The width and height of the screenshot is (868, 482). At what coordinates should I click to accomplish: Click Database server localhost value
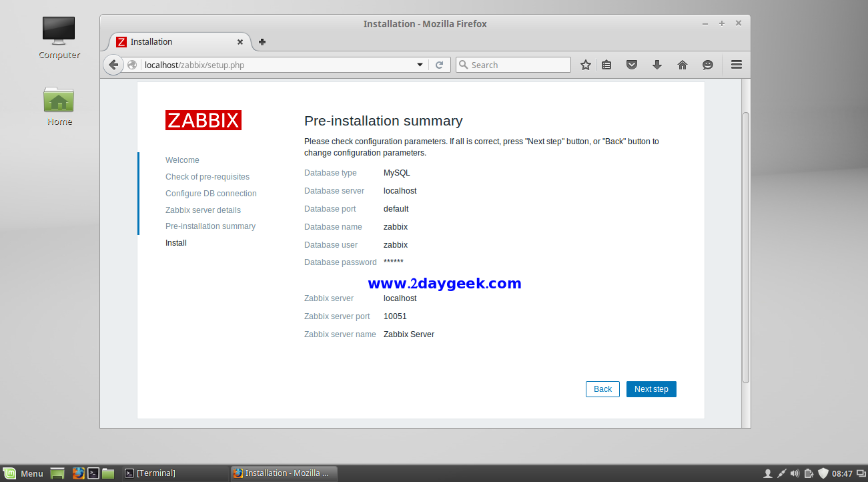pyautogui.click(x=400, y=191)
